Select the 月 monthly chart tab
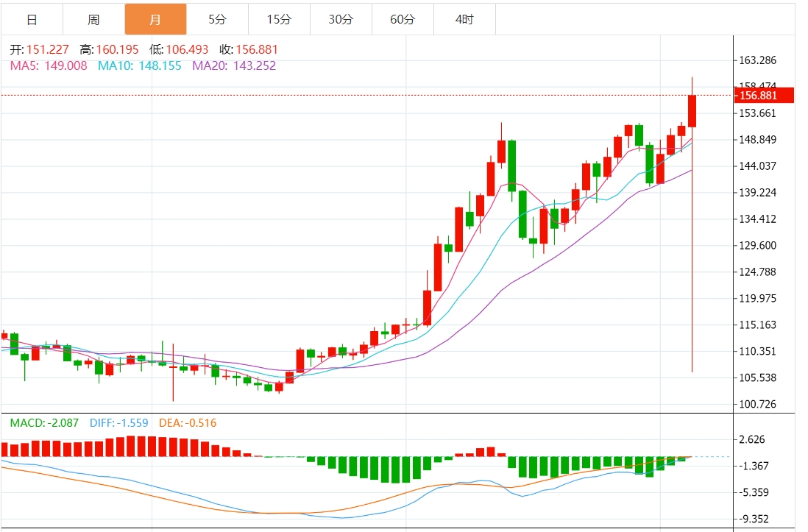The height and width of the screenshot is (532, 808). point(155,20)
